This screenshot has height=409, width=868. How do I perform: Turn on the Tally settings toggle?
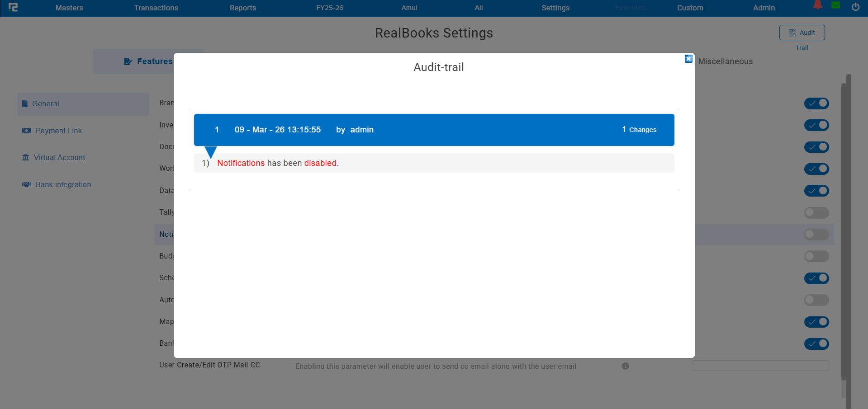click(816, 212)
